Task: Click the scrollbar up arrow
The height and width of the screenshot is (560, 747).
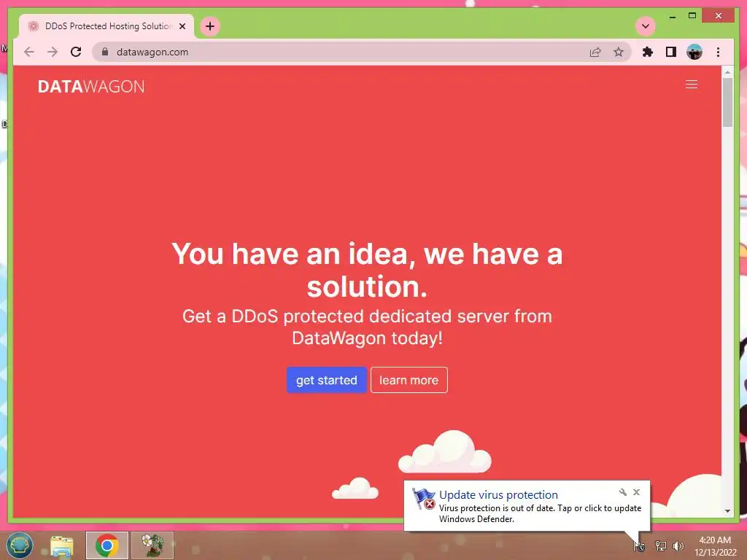Action: (x=727, y=72)
